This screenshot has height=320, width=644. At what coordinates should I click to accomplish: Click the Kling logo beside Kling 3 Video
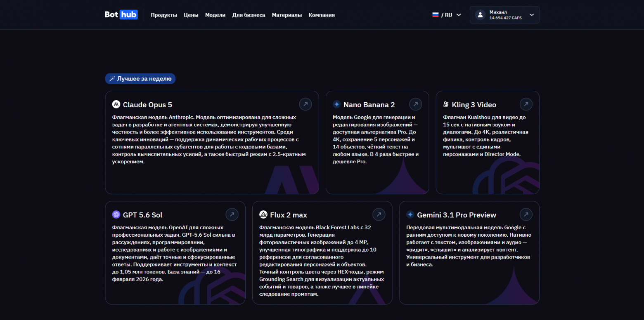pos(446,104)
